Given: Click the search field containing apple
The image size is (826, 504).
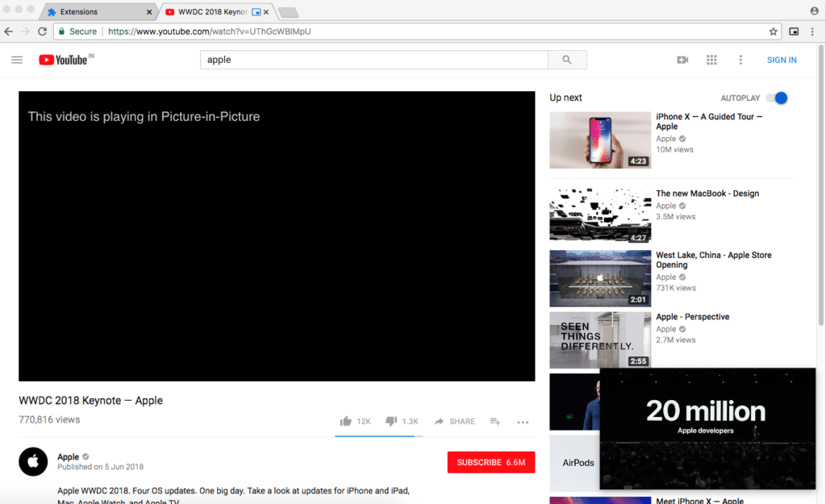Looking at the screenshot, I should pos(374,60).
